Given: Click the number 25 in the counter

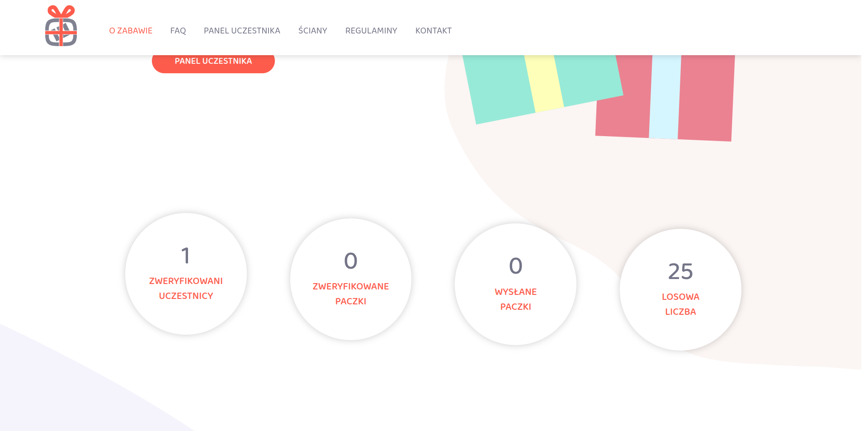Looking at the screenshot, I should click(x=680, y=271).
